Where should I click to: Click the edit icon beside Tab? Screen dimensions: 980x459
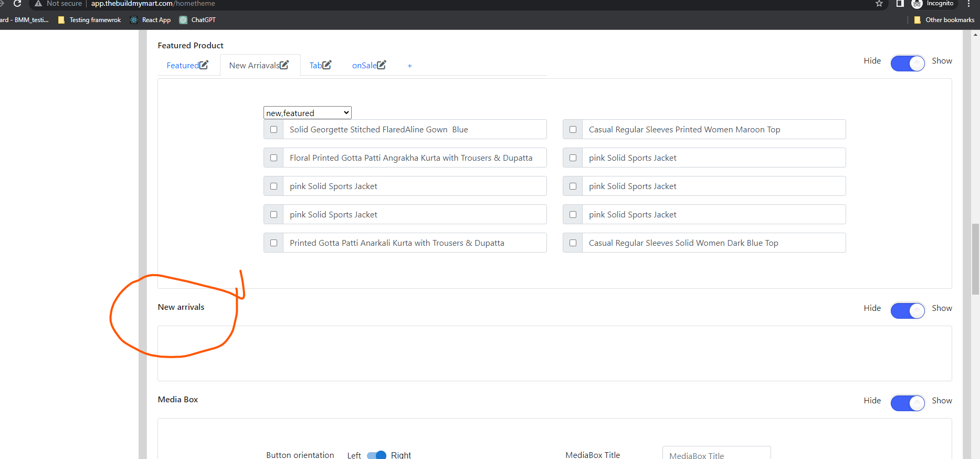[x=326, y=65]
